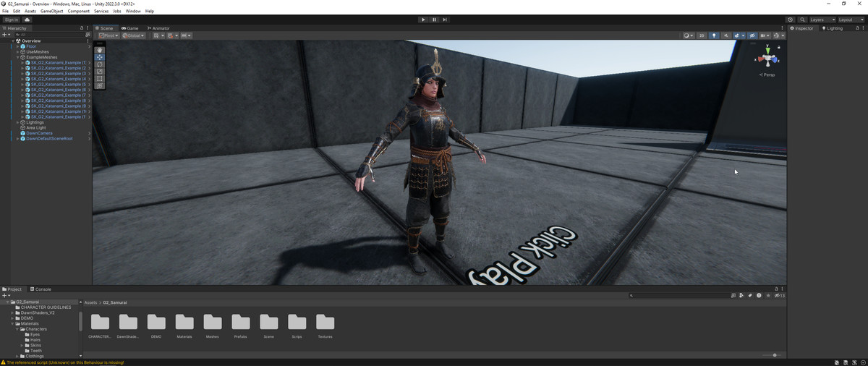Viewport: 868px width, 366px height.
Task: Open the Layers dropdown
Action: point(822,20)
